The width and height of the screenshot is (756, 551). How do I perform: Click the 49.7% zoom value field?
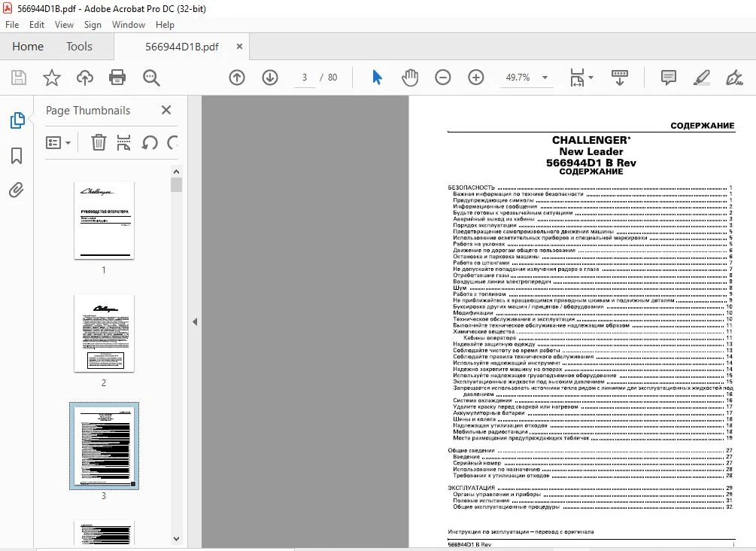click(518, 78)
